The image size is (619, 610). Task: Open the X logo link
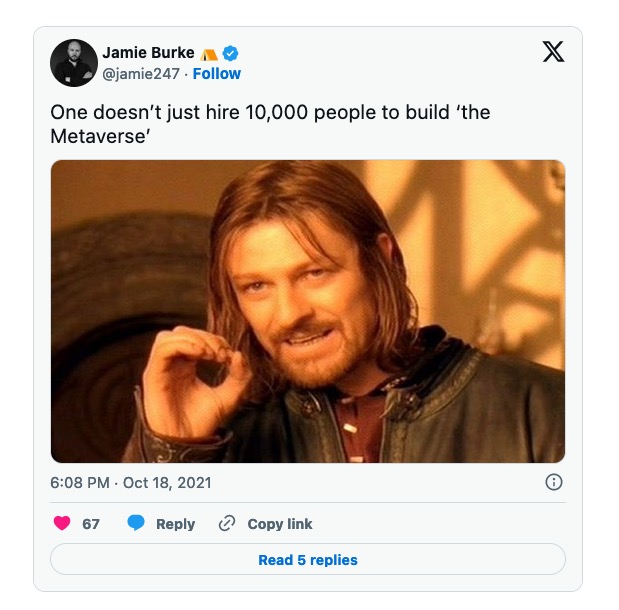tap(553, 52)
